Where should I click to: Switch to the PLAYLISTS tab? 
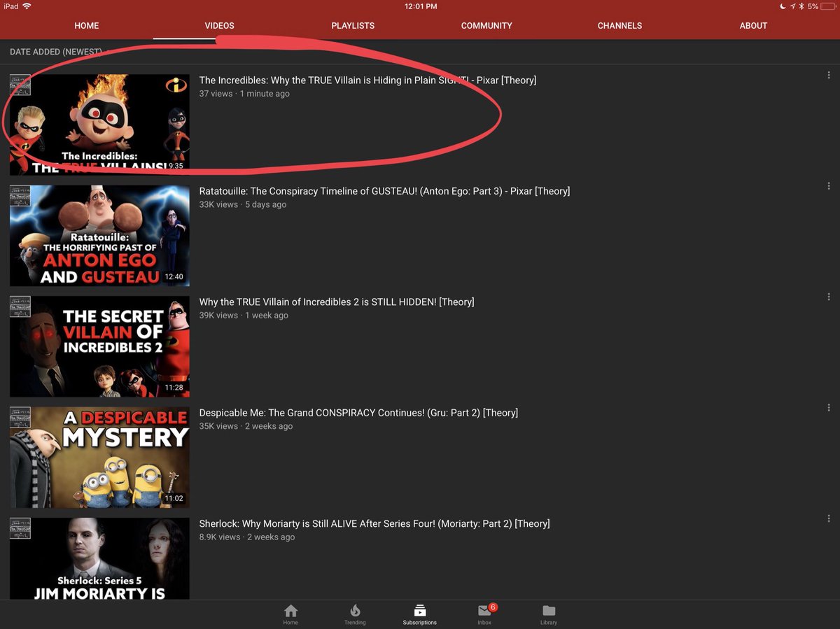pos(353,26)
